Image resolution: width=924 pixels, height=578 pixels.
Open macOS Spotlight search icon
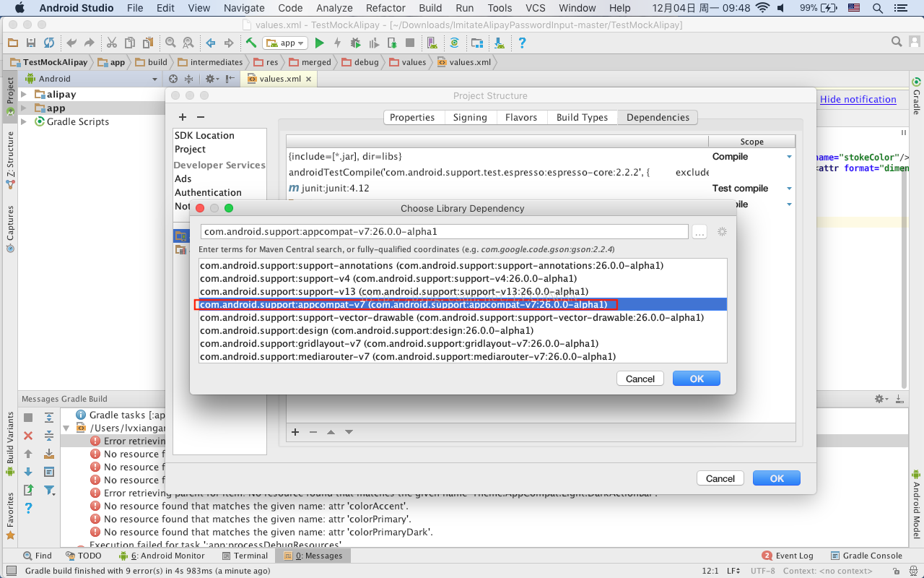877,8
